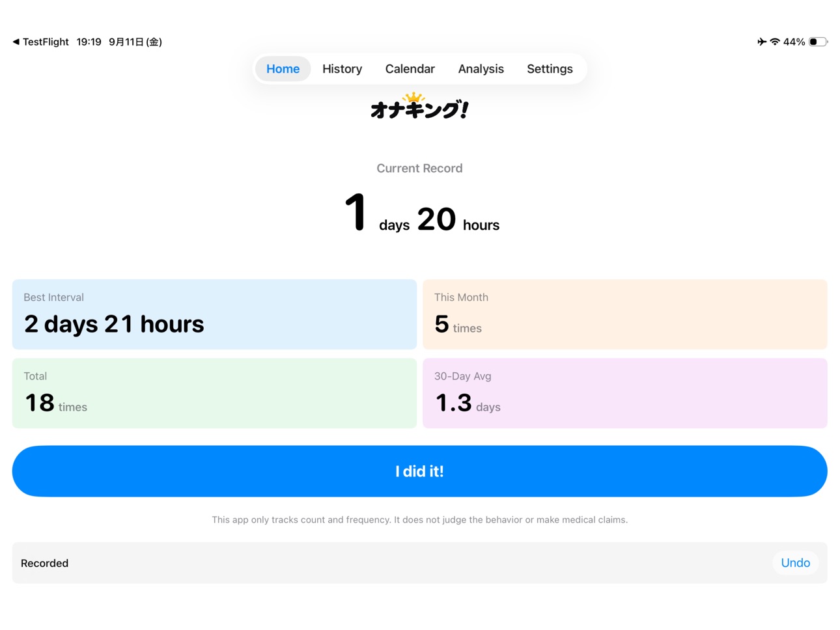Go to the Analysis tab
This screenshot has width=840, height=630.
click(481, 69)
